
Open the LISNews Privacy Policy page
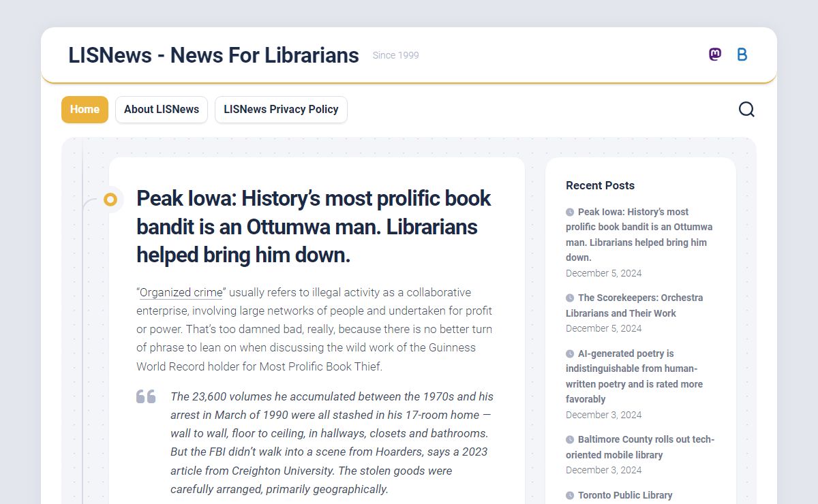[281, 110]
